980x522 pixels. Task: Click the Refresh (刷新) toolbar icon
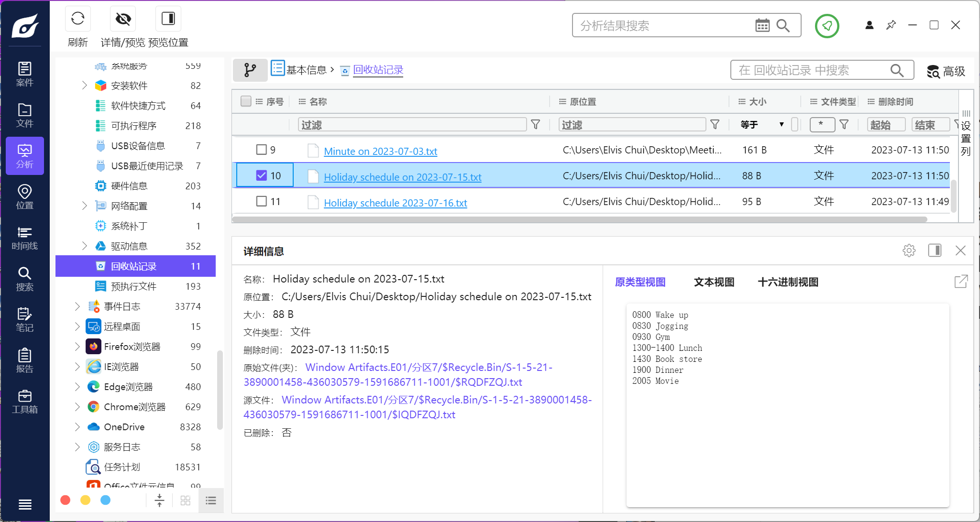pos(77,19)
